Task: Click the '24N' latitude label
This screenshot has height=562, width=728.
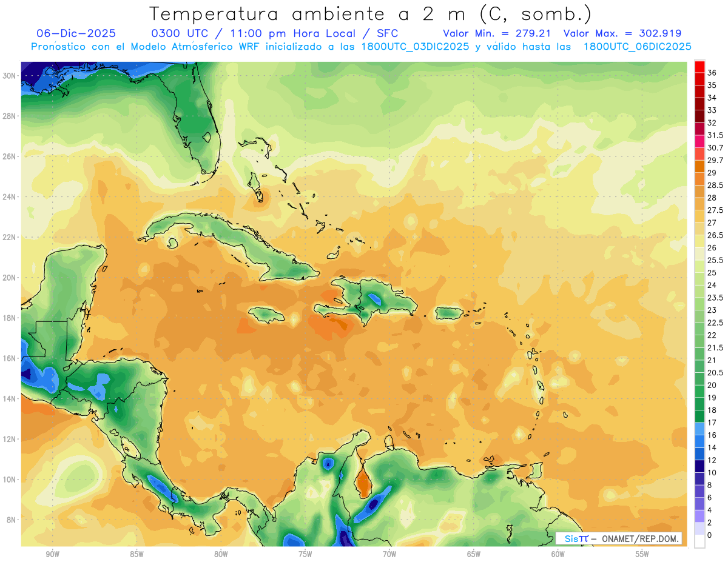Action: [10, 196]
